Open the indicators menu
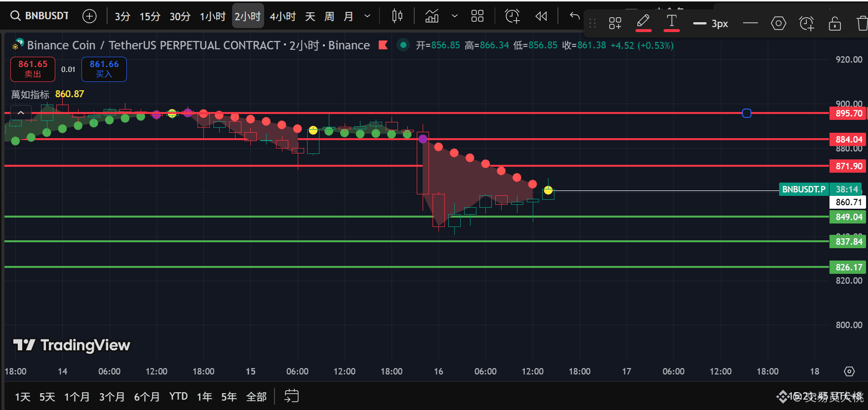Screen dimensions: 868x410 click(432, 16)
